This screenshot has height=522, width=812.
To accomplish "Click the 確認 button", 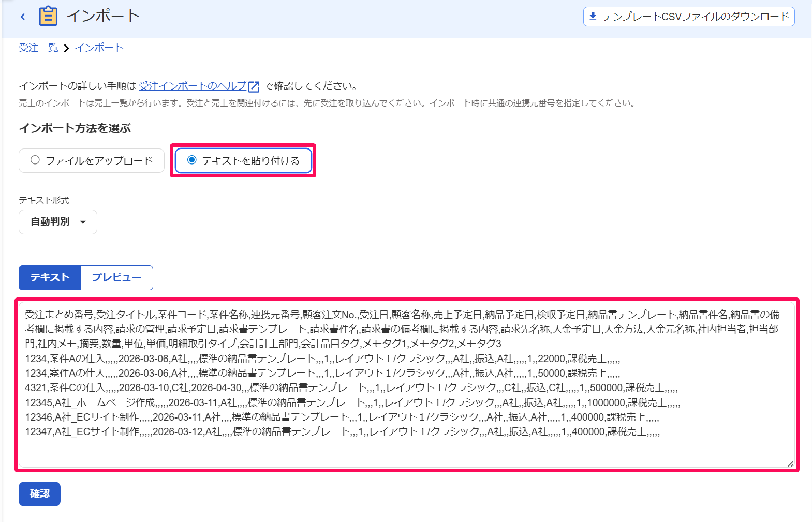I will click(x=39, y=494).
